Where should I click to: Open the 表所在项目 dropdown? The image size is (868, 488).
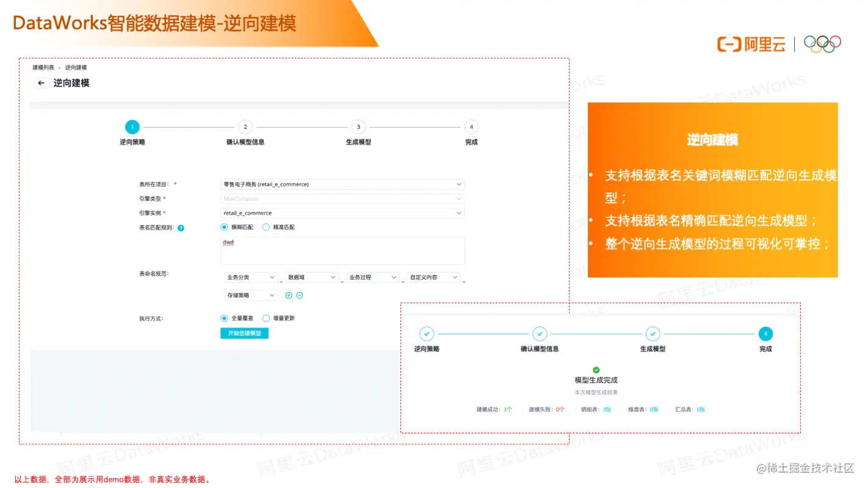pyautogui.click(x=342, y=184)
